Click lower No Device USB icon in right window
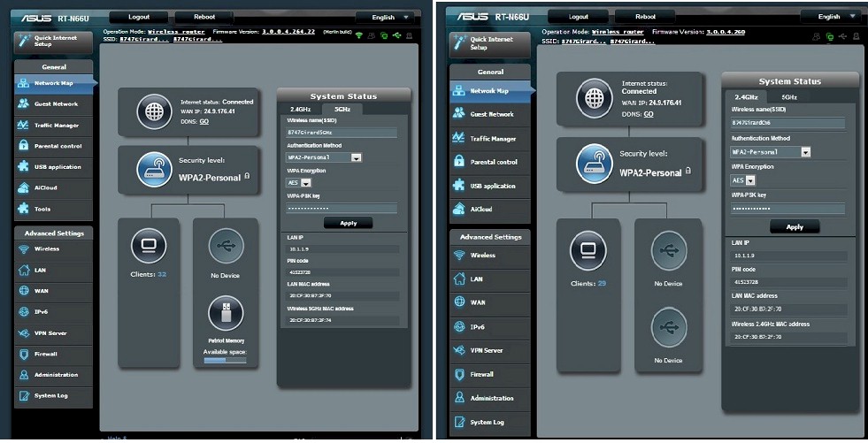 669,328
